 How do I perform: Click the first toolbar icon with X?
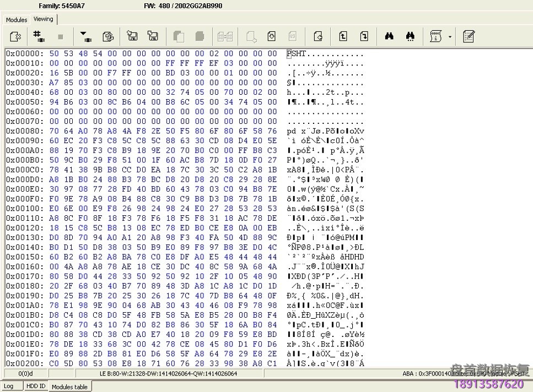[x=16, y=36]
